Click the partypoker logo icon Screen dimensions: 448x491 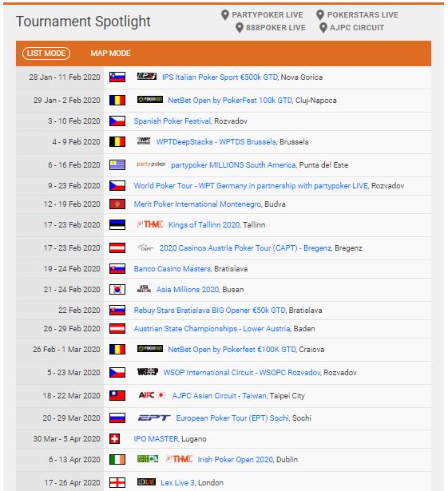click(151, 164)
